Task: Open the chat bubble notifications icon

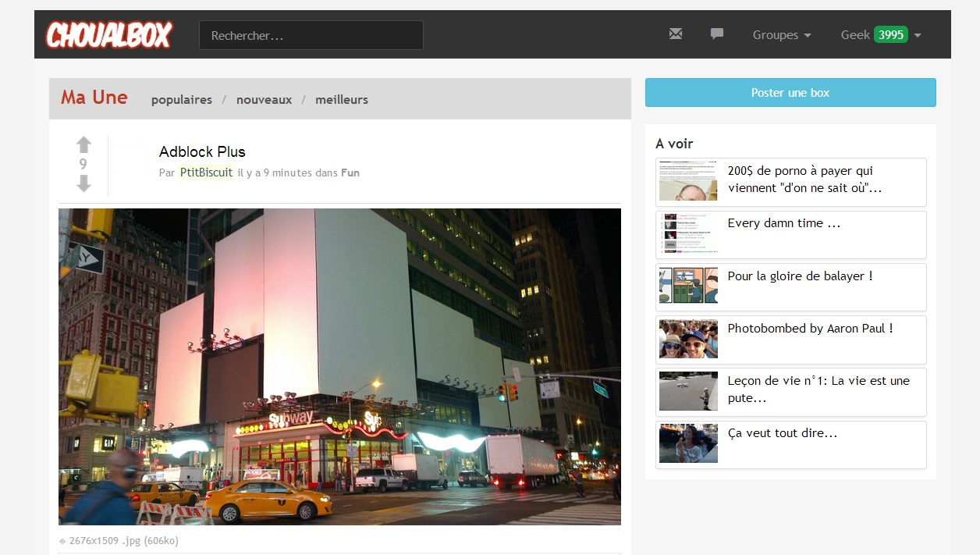Action: coord(717,34)
